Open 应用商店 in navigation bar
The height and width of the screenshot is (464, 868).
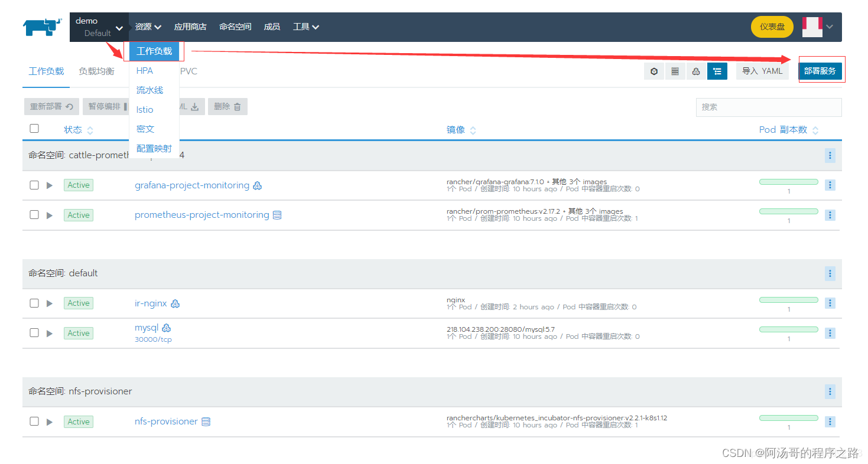click(x=190, y=27)
